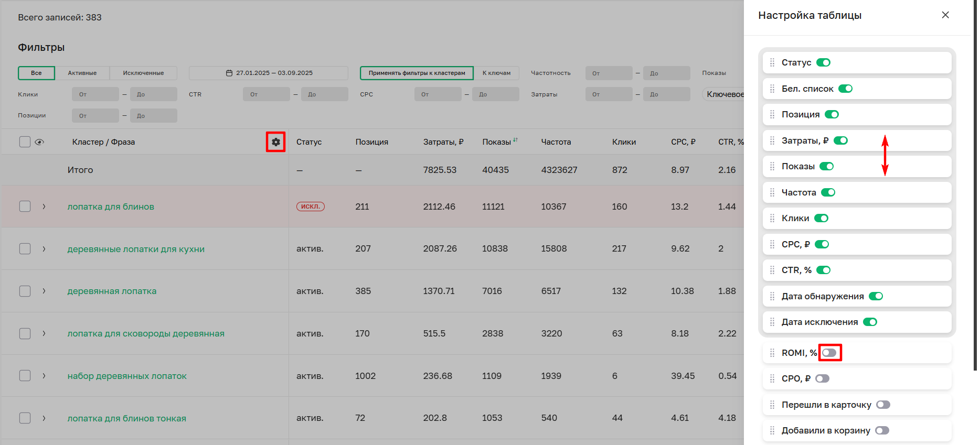
Task: Grab drag handle next to Статус
Action: click(x=772, y=63)
